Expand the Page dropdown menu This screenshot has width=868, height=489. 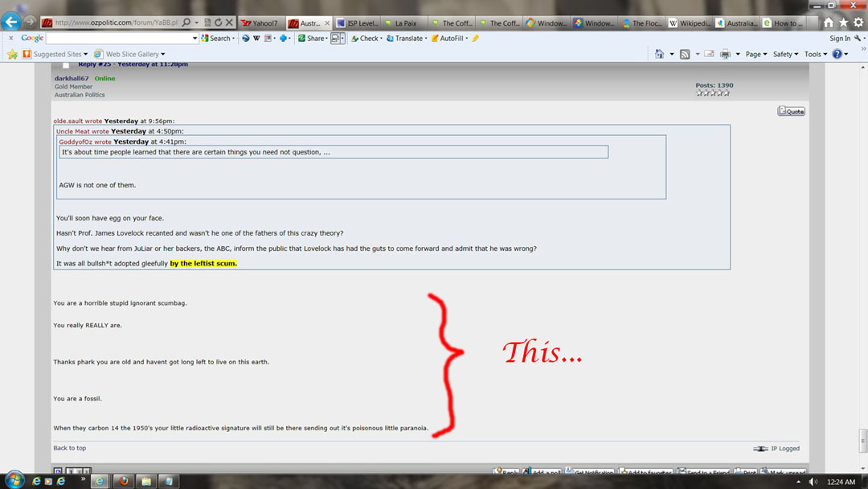point(755,54)
